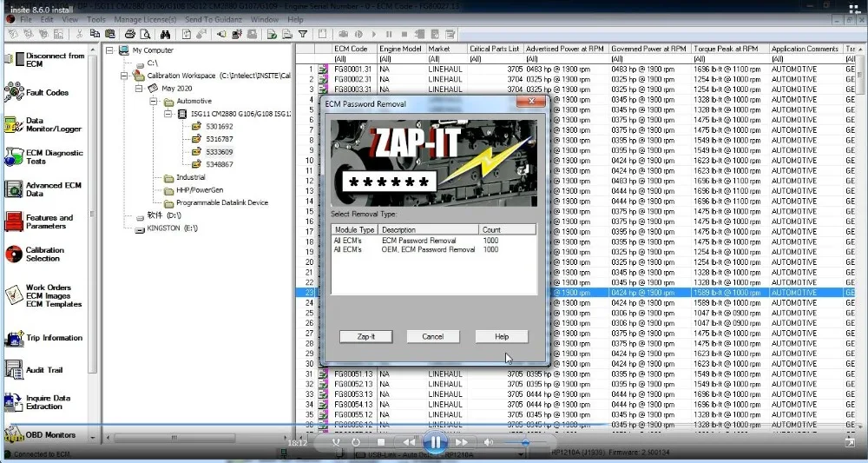Open Features and Parameters
This screenshot has height=463, width=868.
point(39,222)
